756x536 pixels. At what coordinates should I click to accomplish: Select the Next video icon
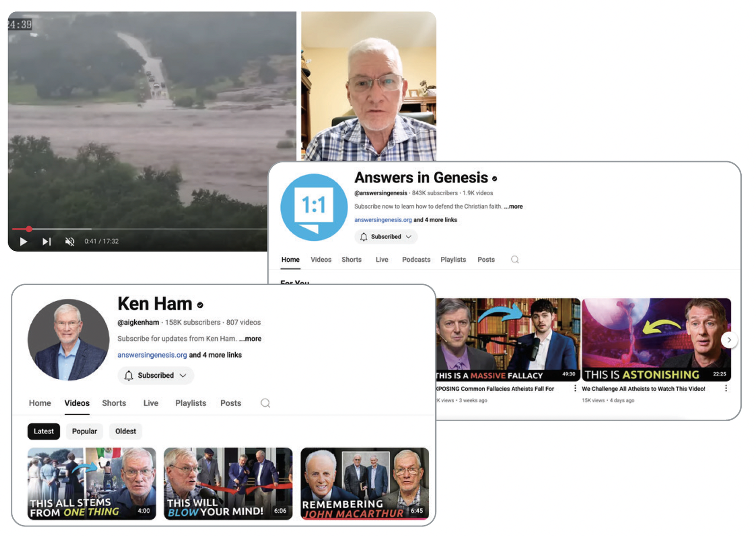coord(46,241)
